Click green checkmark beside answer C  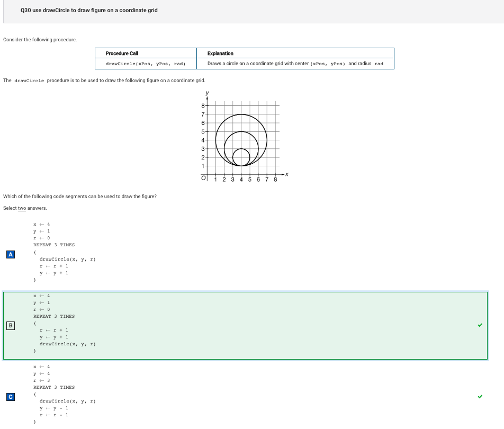[480, 397]
